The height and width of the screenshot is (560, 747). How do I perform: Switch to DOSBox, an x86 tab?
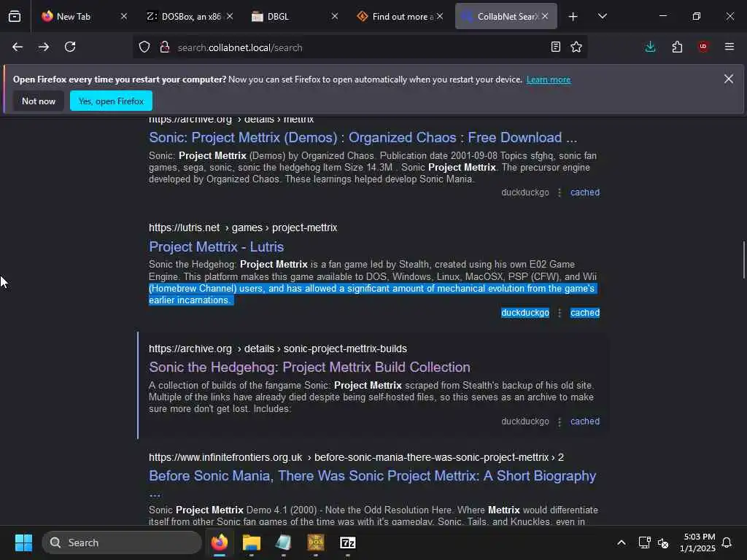(x=186, y=16)
